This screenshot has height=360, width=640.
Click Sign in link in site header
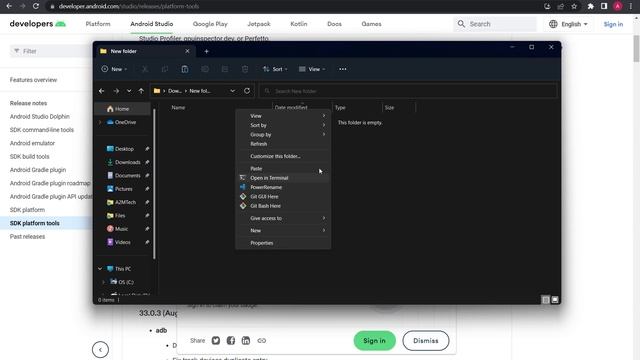pos(613,24)
